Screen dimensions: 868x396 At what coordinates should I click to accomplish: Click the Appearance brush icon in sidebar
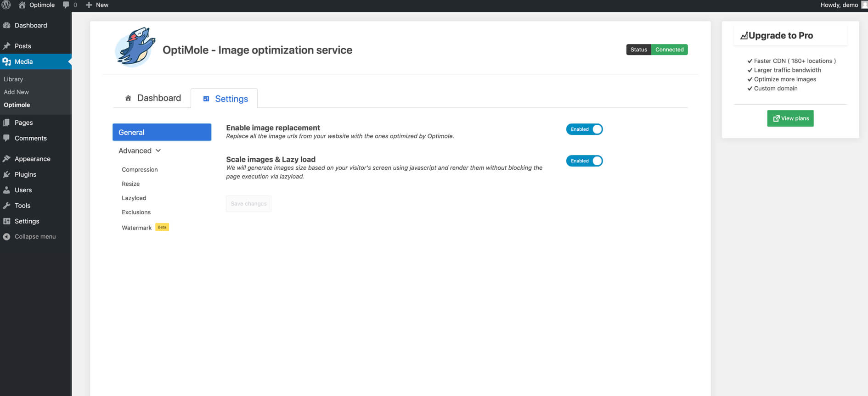[x=6, y=159]
